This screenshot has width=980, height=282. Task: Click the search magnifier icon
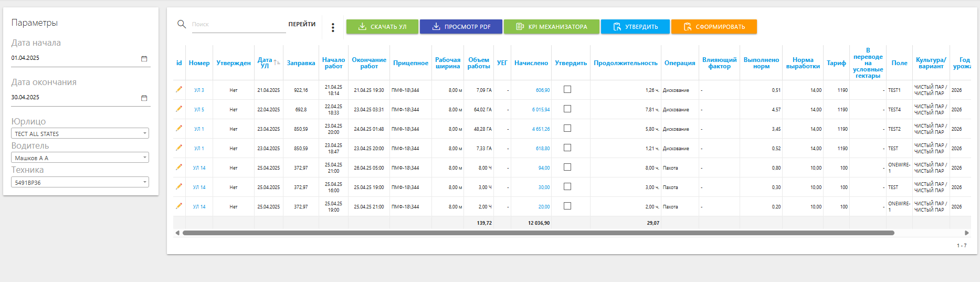tap(182, 24)
